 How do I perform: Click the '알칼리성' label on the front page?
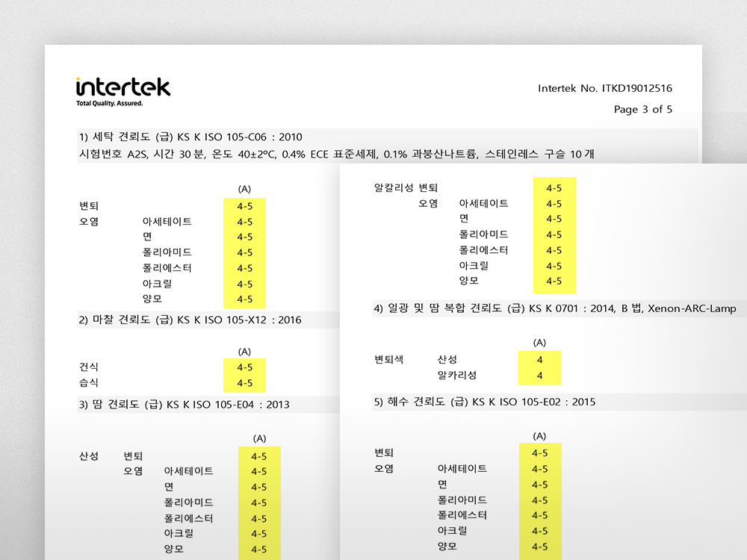(394, 187)
